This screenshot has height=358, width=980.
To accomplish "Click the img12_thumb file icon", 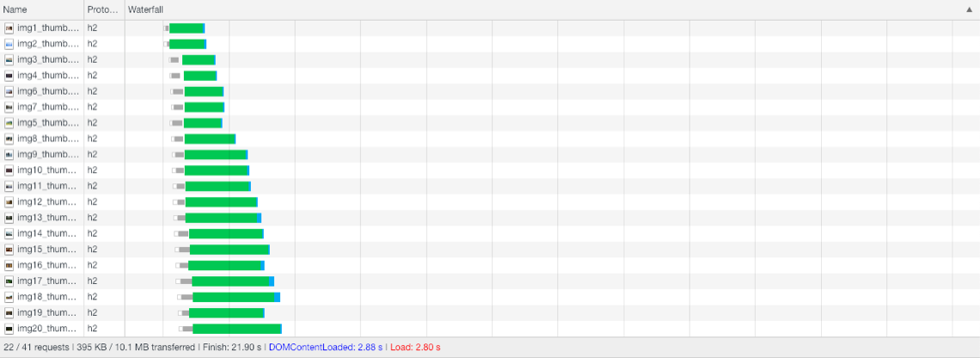I will [x=9, y=202].
